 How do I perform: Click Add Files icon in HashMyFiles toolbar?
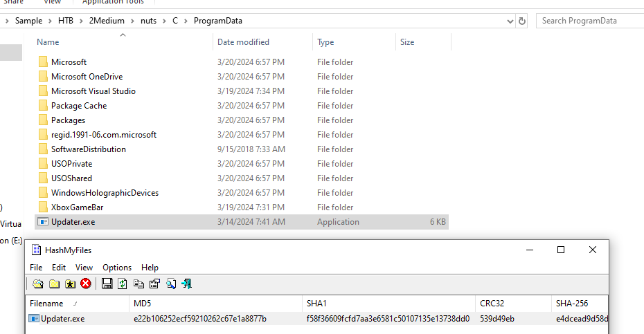tap(38, 284)
